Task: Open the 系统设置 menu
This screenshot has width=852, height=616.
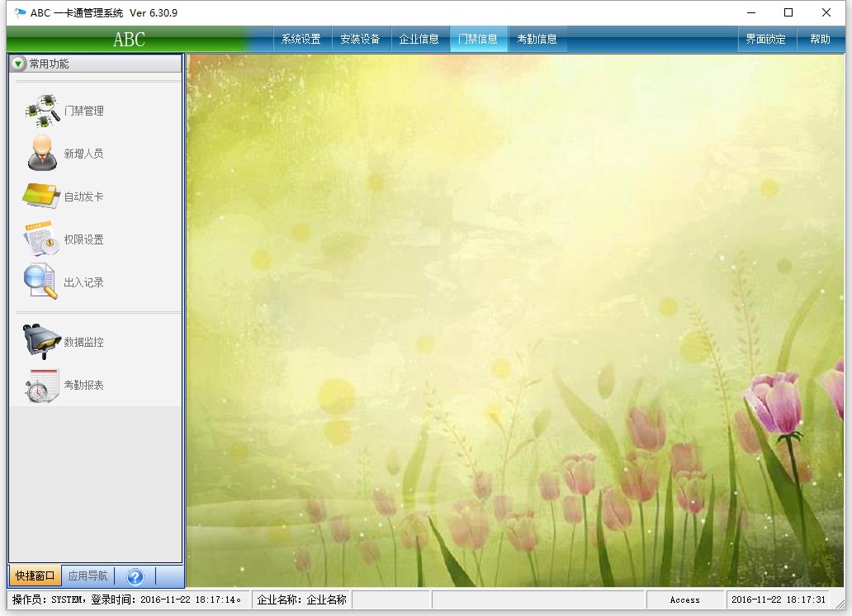Action: [x=301, y=39]
